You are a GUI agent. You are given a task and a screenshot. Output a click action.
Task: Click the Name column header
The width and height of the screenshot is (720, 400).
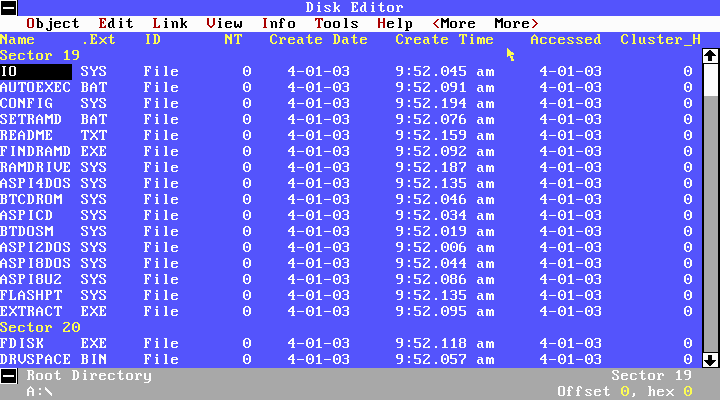(17, 39)
